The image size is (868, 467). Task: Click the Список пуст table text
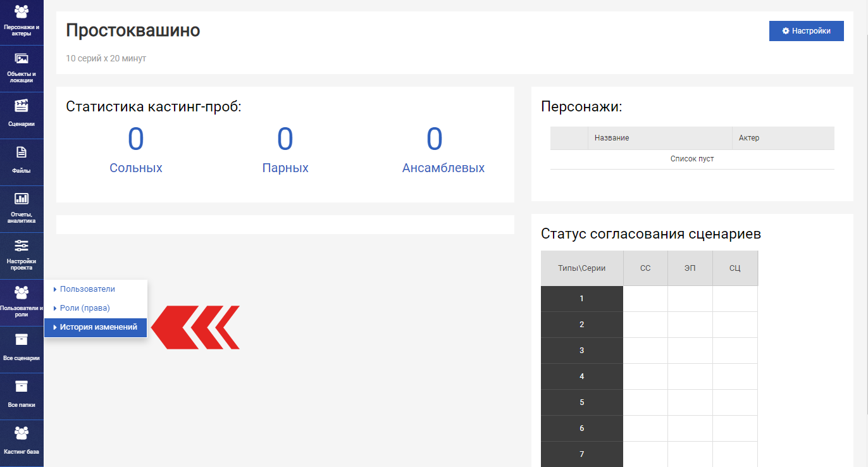[x=692, y=159]
